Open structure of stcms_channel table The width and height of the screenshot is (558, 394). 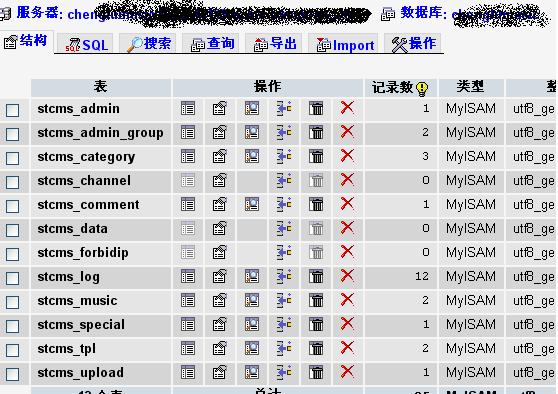(220, 180)
